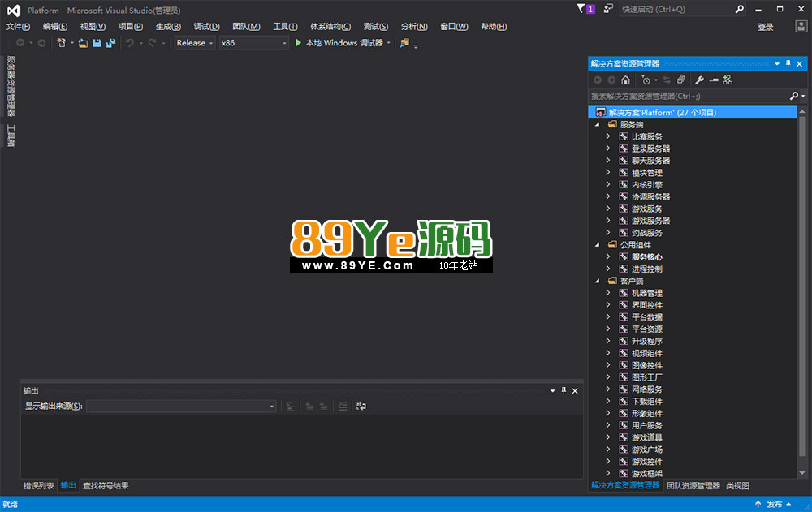The width and height of the screenshot is (812, 512).
Task: Click the new project toolbar icon
Action: pyautogui.click(x=61, y=43)
